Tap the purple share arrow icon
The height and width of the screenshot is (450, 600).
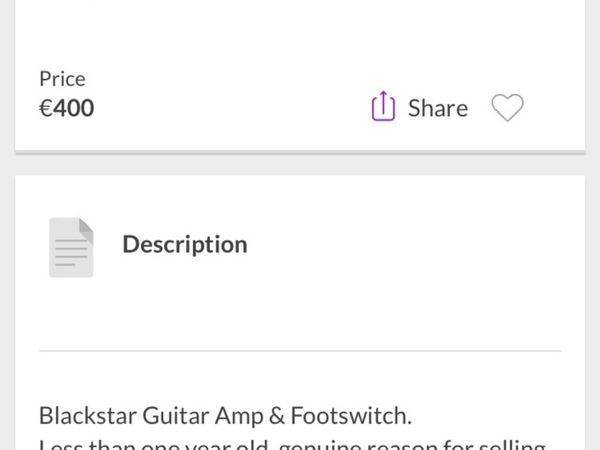point(383,106)
